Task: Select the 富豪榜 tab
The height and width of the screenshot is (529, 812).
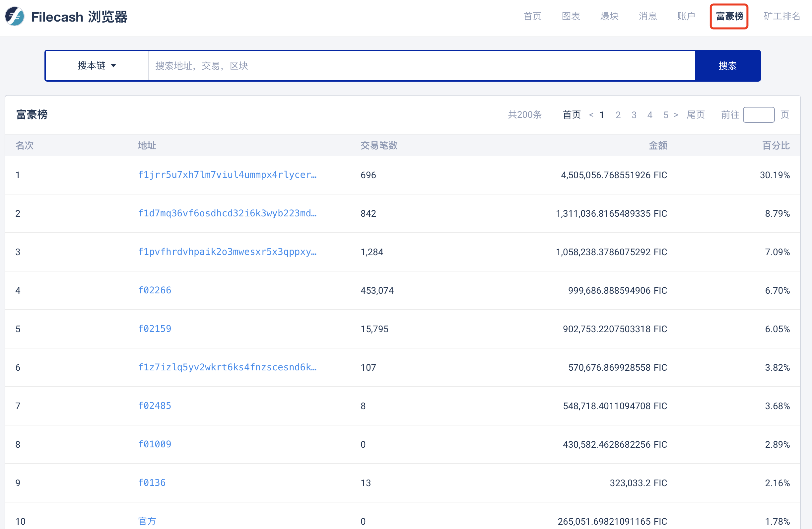Action: coord(729,16)
